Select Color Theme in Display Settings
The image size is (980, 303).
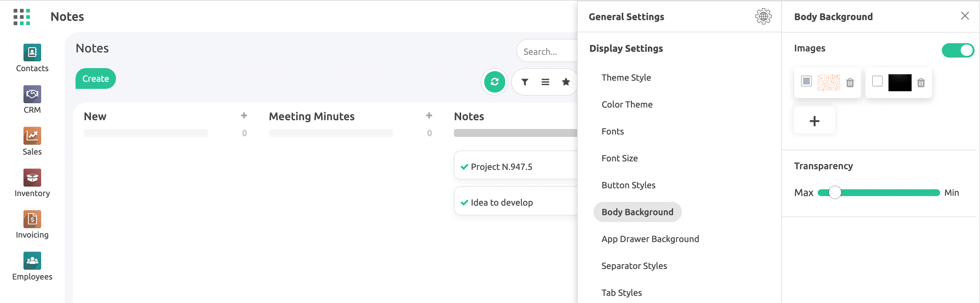click(x=626, y=104)
